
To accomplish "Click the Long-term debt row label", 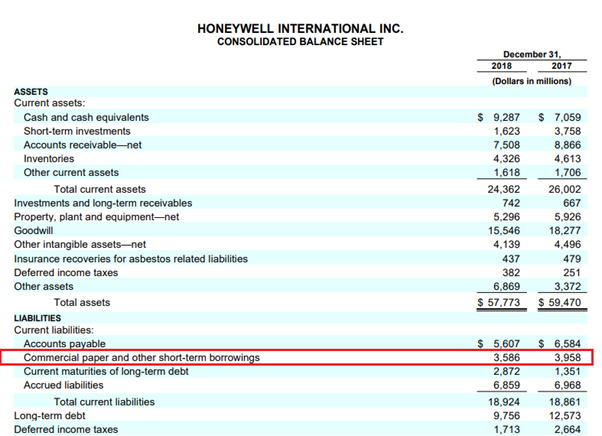I will [x=48, y=415].
